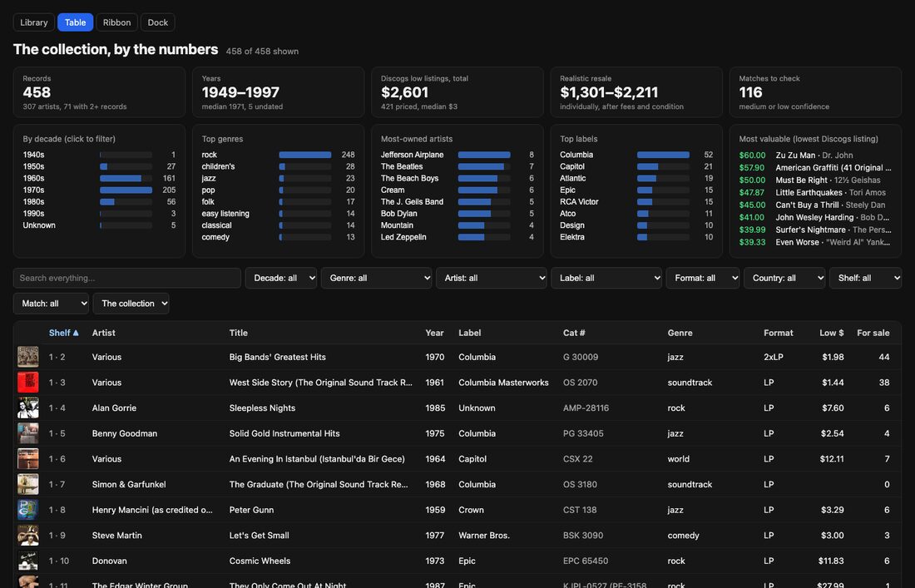Sort by the Shelf column header
Screen dimensions: 915x588
(63, 333)
